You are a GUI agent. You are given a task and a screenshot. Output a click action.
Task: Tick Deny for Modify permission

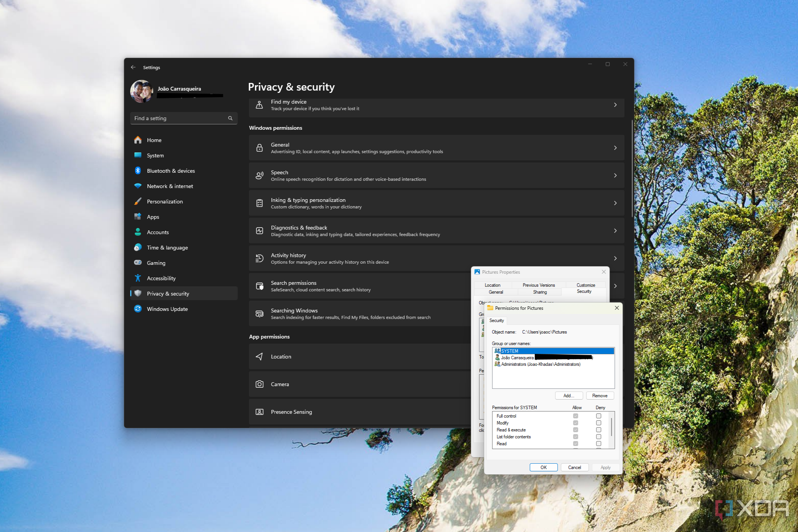point(598,423)
